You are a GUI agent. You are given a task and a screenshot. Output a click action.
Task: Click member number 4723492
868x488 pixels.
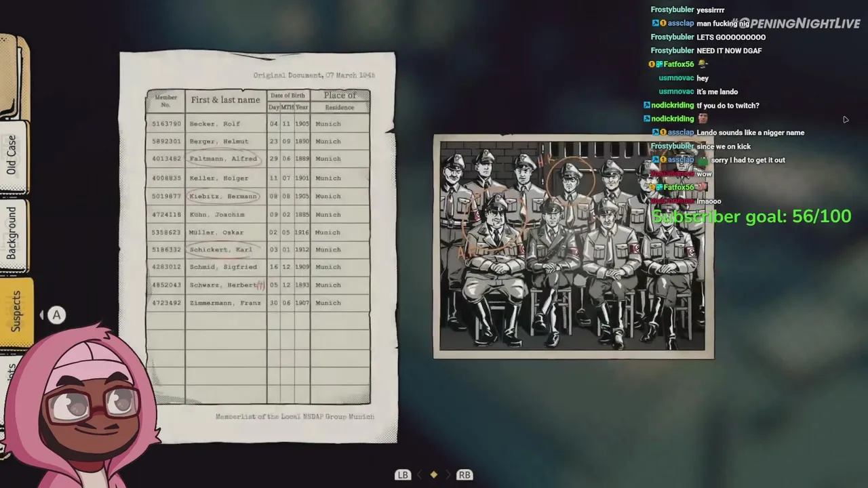[x=166, y=303]
